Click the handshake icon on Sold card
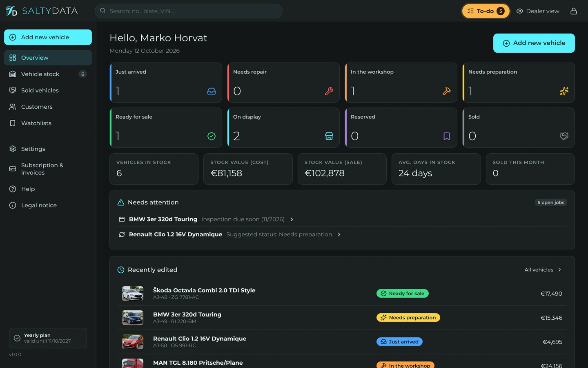 click(x=564, y=136)
